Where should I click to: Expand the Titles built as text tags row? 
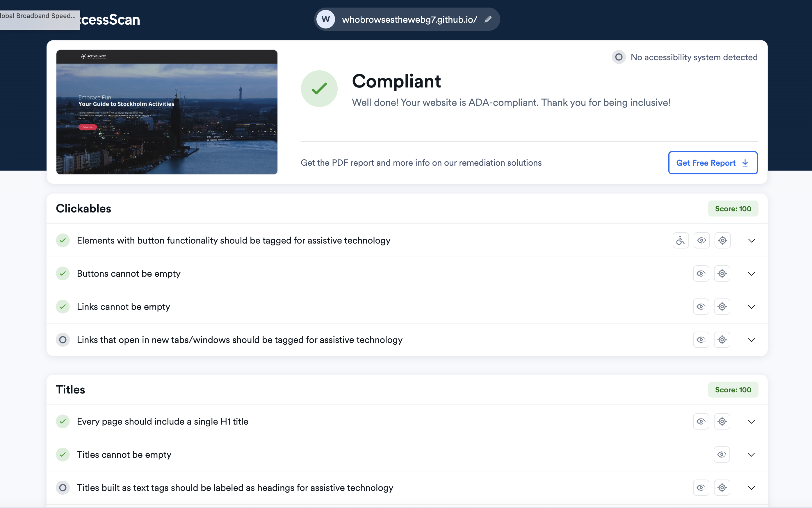(751, 488)
